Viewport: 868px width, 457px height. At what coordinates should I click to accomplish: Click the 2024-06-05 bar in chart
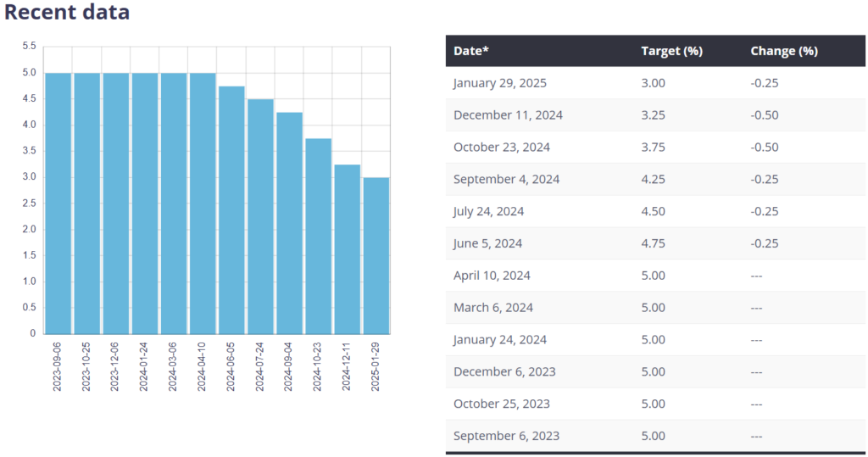click(x=231, y=209)
